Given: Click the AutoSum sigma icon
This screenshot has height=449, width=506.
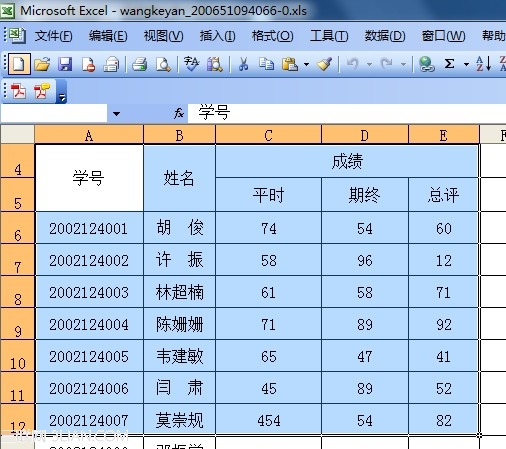Looking at the screenshot, I should [x=449, y=63].
